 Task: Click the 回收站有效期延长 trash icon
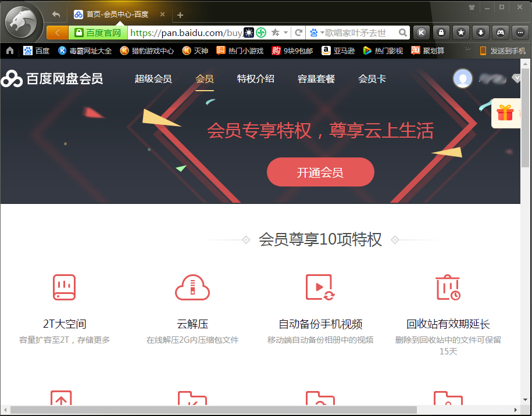click(x=447, y=287)
